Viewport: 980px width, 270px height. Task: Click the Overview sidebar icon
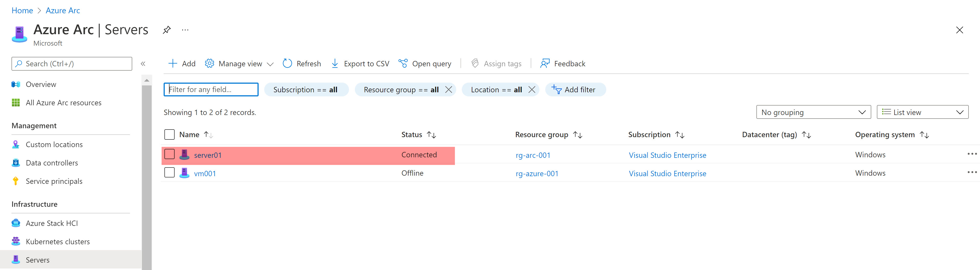click(x=16, y=84)
